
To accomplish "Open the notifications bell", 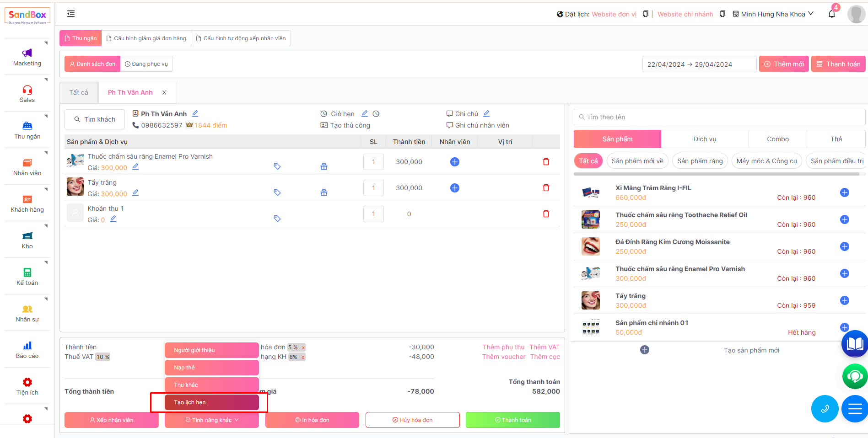I will click(831, 14).
